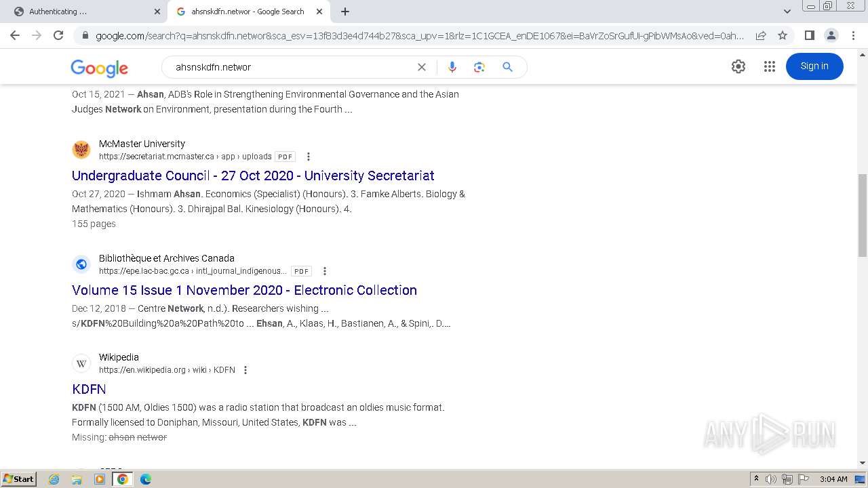This screenshot has height=488, width=868.
Task: Reload the current page
Action: click(x=58, y=35)
